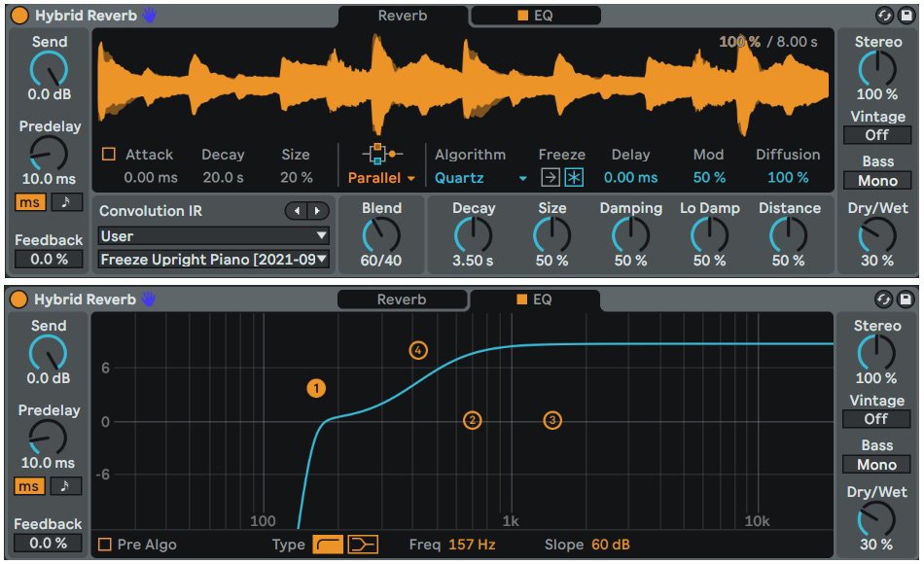Select note sync predelay mode in top device
The width and height of the screenshot is (924, 564).
tap(66, 202)
